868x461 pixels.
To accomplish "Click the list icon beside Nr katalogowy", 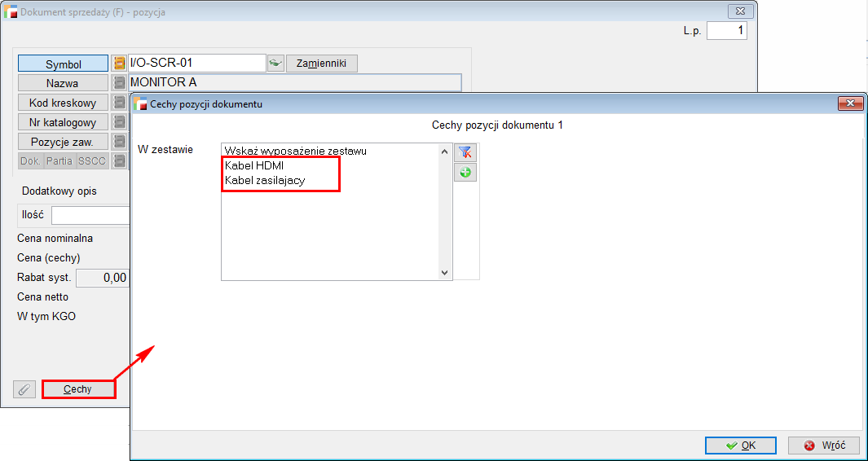I will point(118,122).
